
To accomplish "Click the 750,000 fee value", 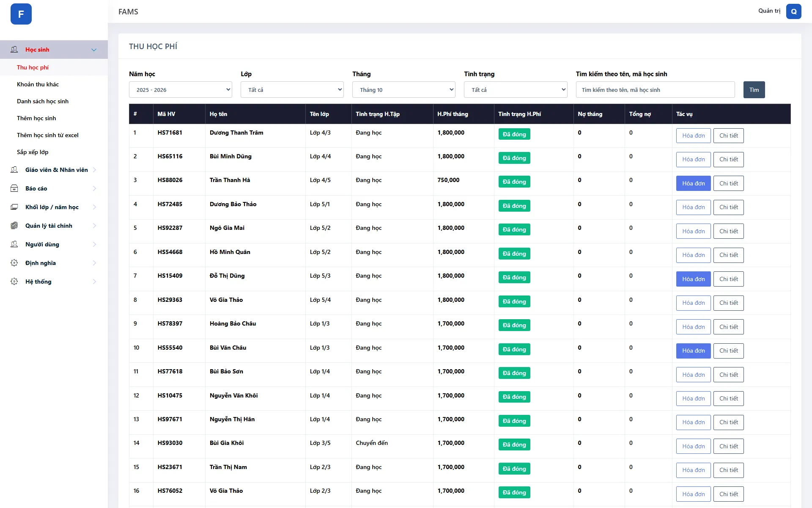I will tap(448, 180).
